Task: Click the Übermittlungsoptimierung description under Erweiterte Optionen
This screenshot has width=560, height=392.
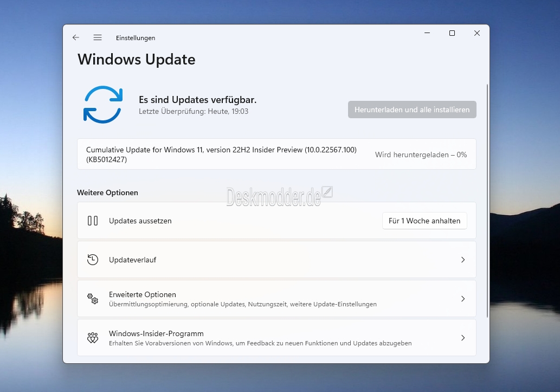Action: (242, 304)
